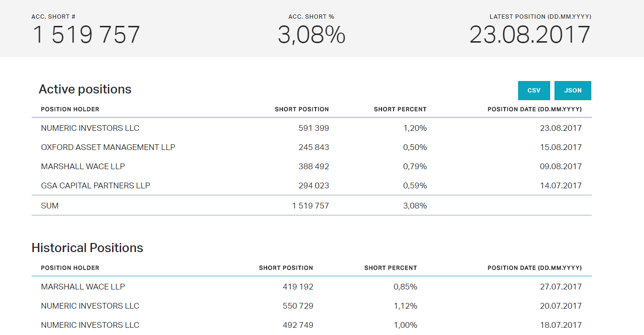The image size is (644, 335).
Task: Sort historical table by Position Date header
Action: (534, 268)
